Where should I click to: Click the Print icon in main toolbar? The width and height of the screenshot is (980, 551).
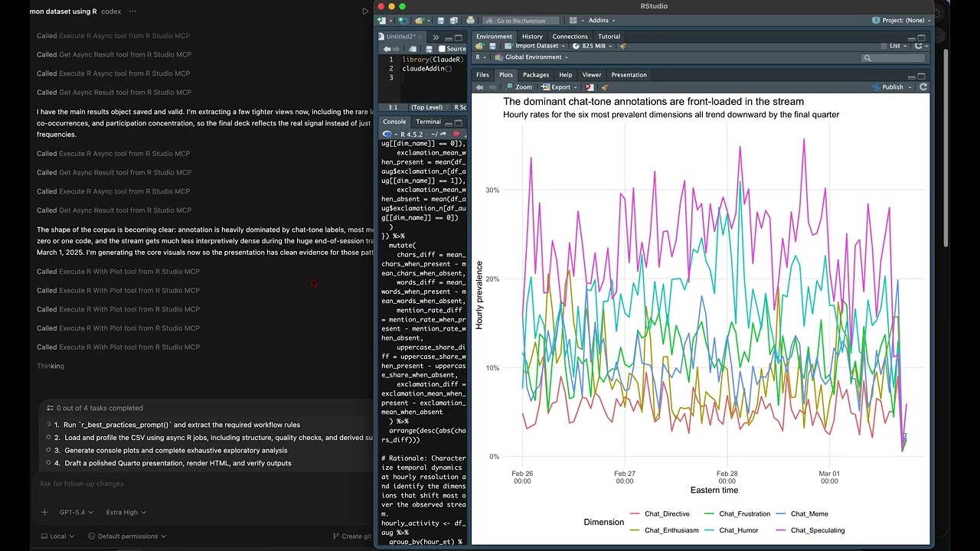470,21
